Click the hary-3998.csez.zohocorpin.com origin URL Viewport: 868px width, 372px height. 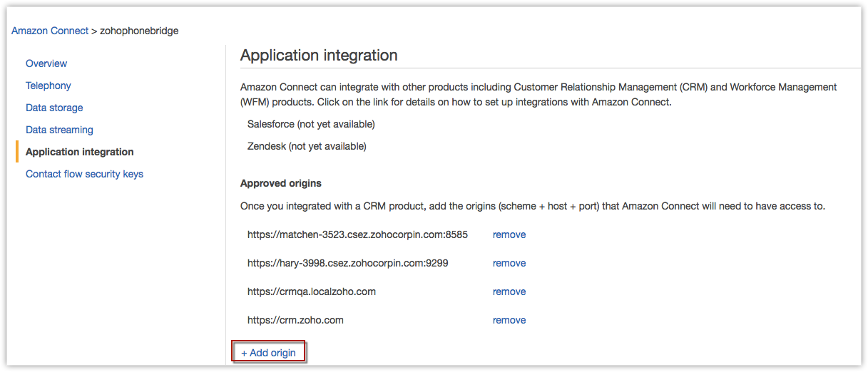pyautogui.click(x=347, y=263)
